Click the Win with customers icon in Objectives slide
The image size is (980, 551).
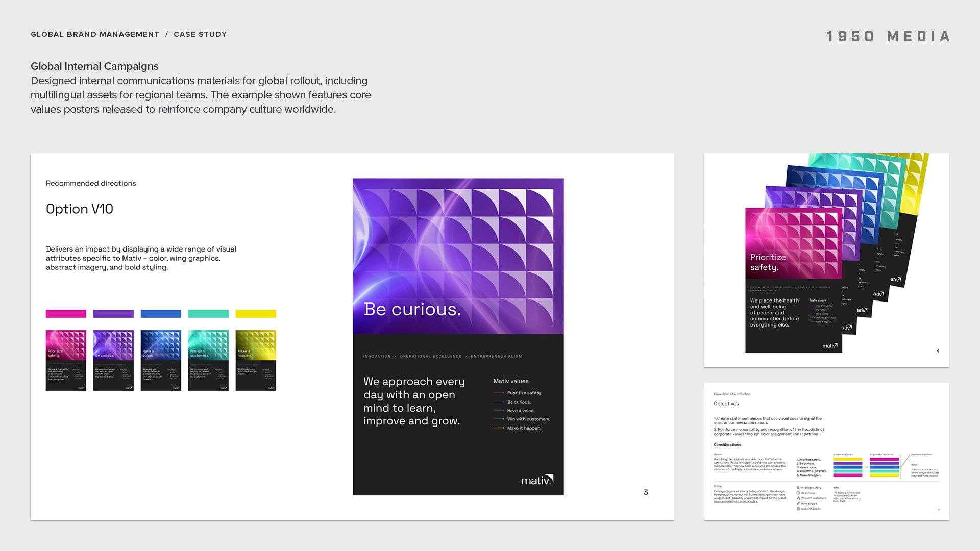[798, 498]
